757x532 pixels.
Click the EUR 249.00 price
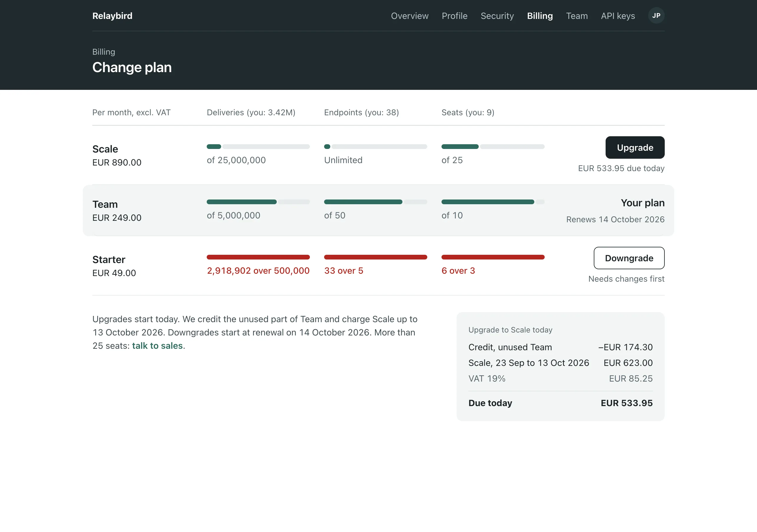point(117,218)
